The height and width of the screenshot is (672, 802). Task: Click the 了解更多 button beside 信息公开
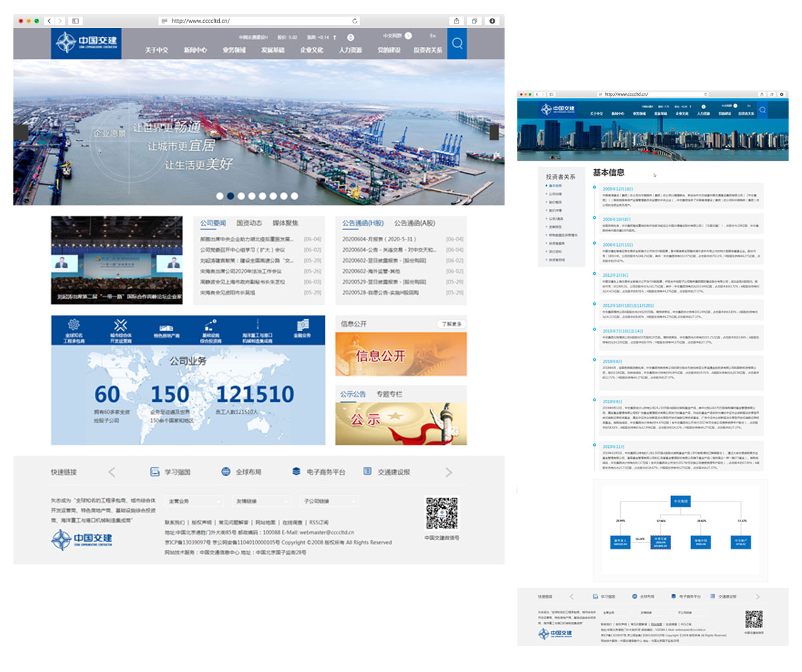pos(452,324)
